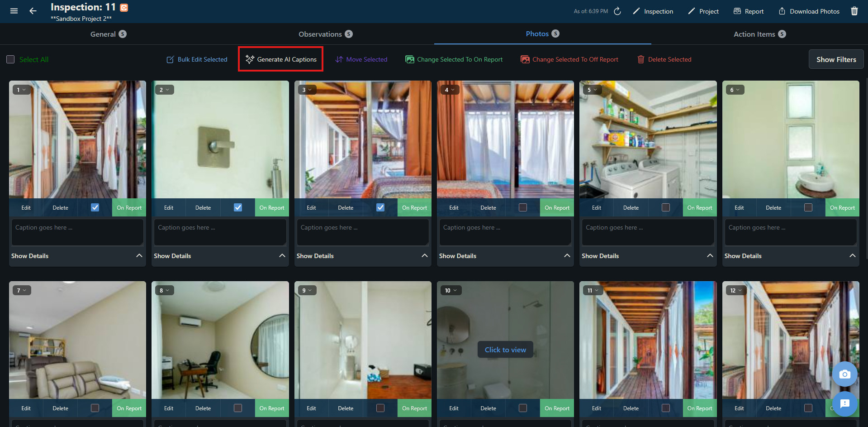Click the S badge on Observations tab
The height and width of the screenshot is (427, 868).
[x=349, y=34]
